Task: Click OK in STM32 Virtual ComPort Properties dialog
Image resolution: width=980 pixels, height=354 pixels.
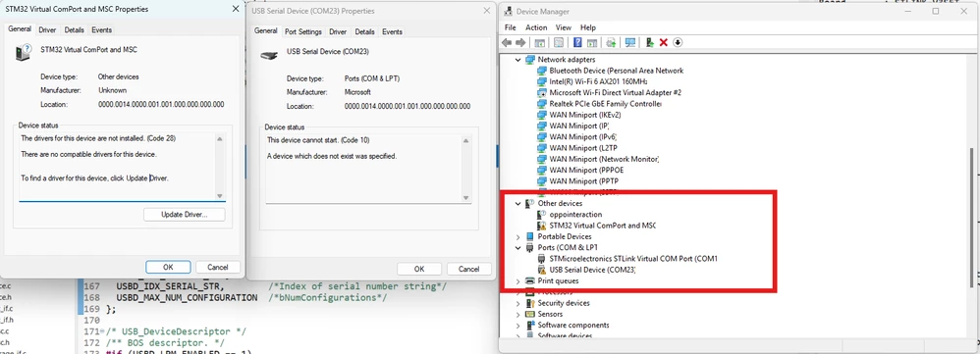Action: [168, 268]
